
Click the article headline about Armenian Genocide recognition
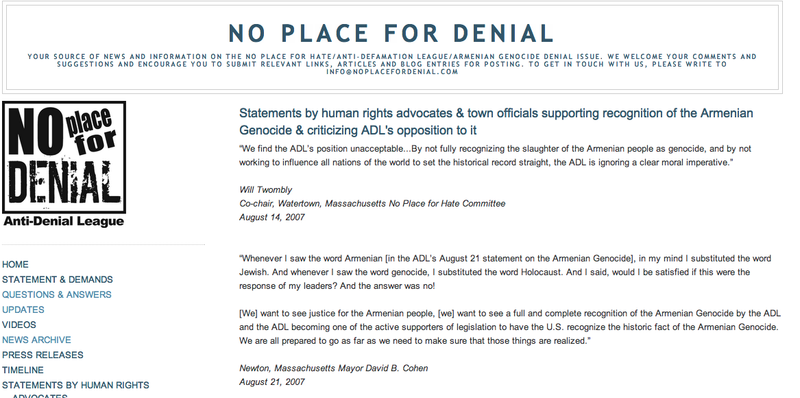coord(496,121)
